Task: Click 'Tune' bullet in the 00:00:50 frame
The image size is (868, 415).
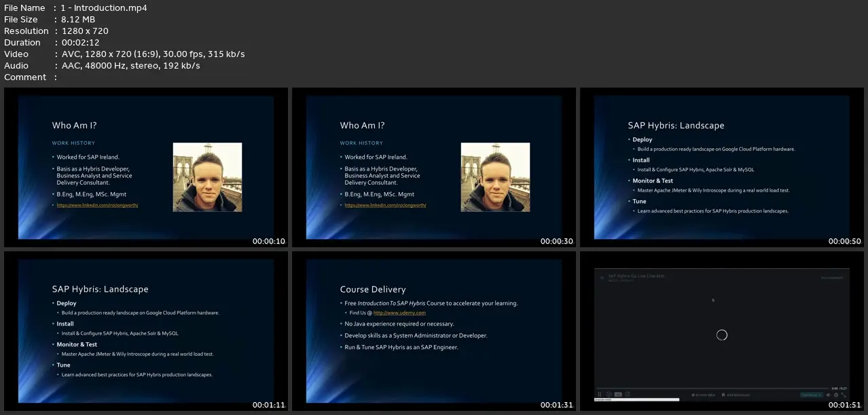Action: [x=639, y=201]
